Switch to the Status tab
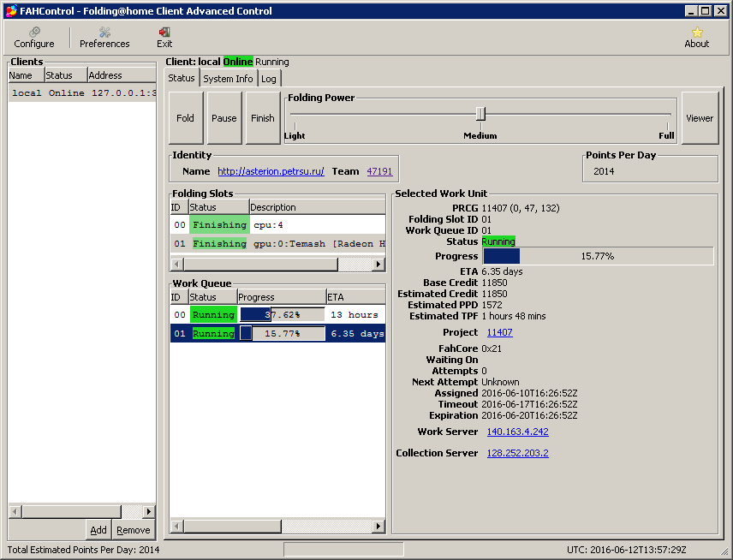 click(x=182, y=78)
